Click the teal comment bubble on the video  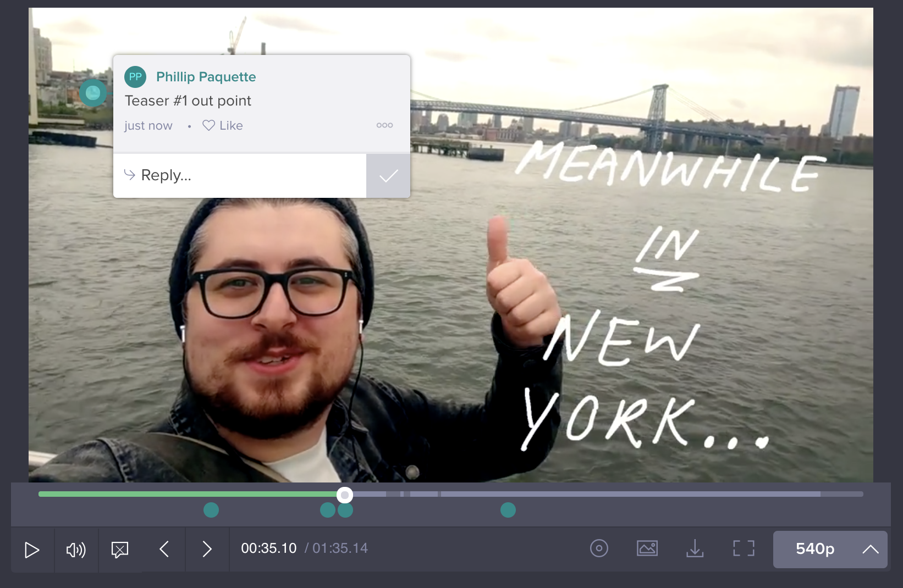coord(92,93)
